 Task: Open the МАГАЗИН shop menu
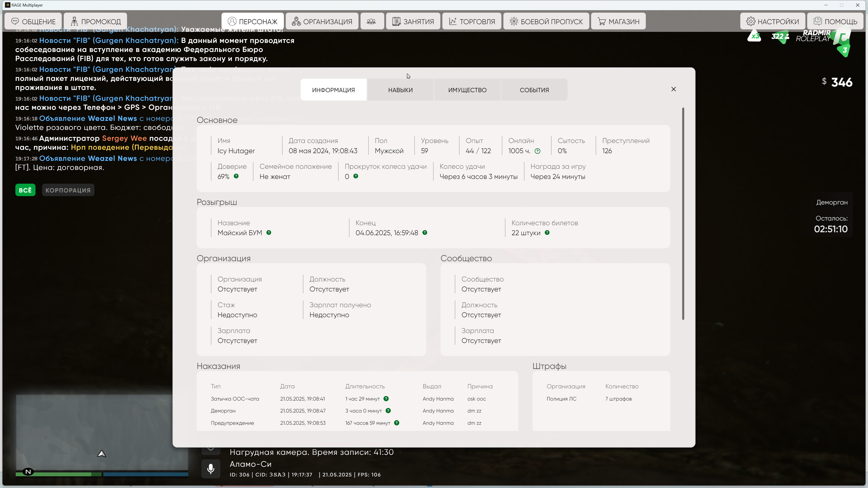pos(618,21)
